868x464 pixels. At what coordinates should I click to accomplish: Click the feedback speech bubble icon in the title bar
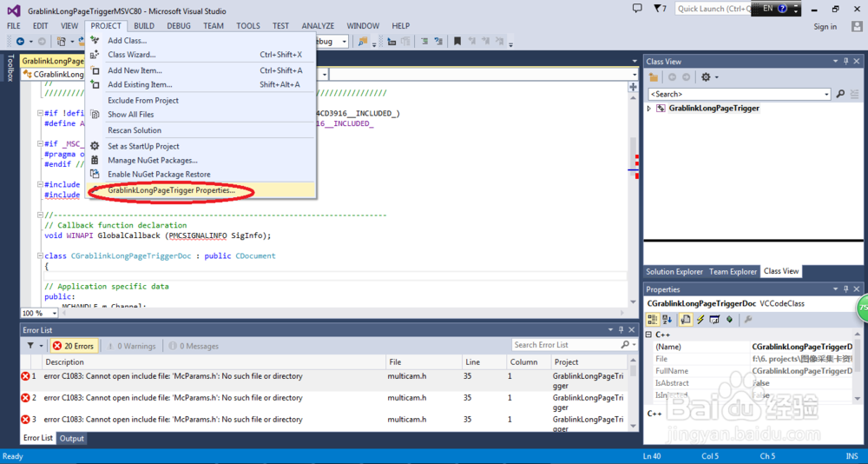click(637, 9)
